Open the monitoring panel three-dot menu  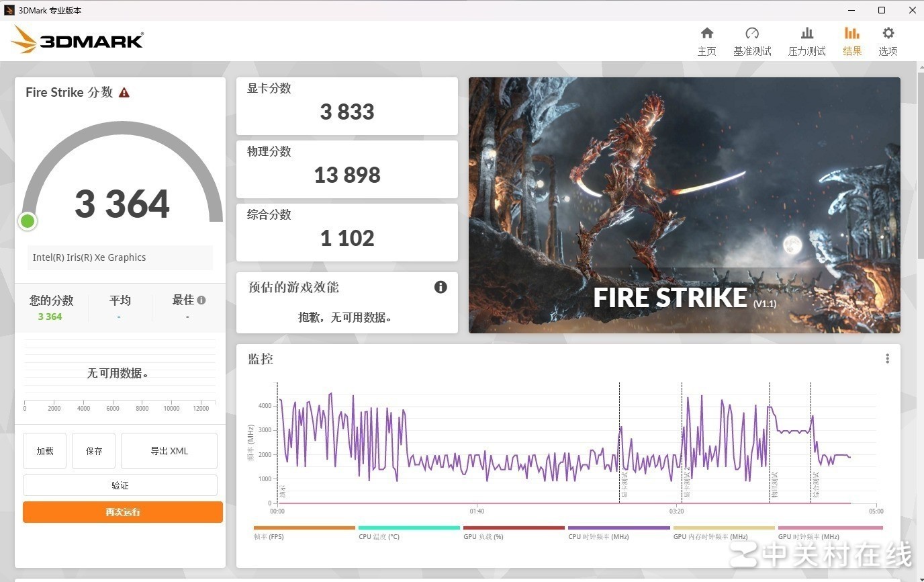coord(887,359)
